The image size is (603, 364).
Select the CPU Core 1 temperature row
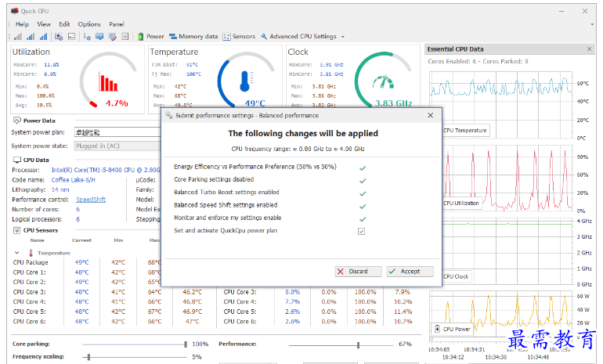point(87,272)
